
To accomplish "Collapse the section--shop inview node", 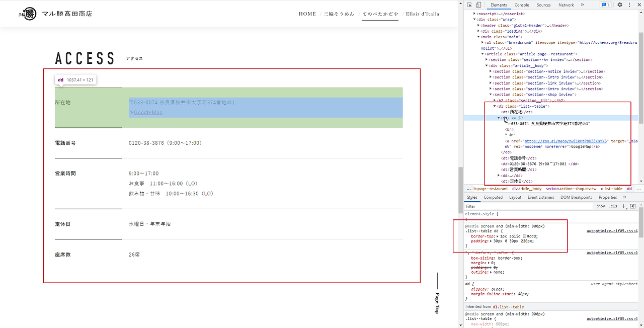I will pos(491,95).
